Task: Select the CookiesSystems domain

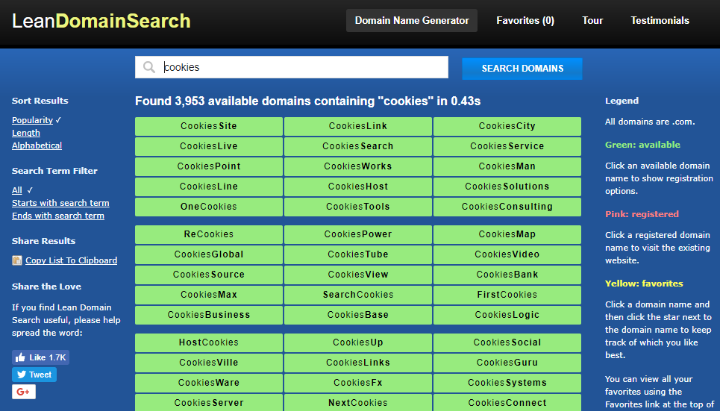Action: [507, 383]
